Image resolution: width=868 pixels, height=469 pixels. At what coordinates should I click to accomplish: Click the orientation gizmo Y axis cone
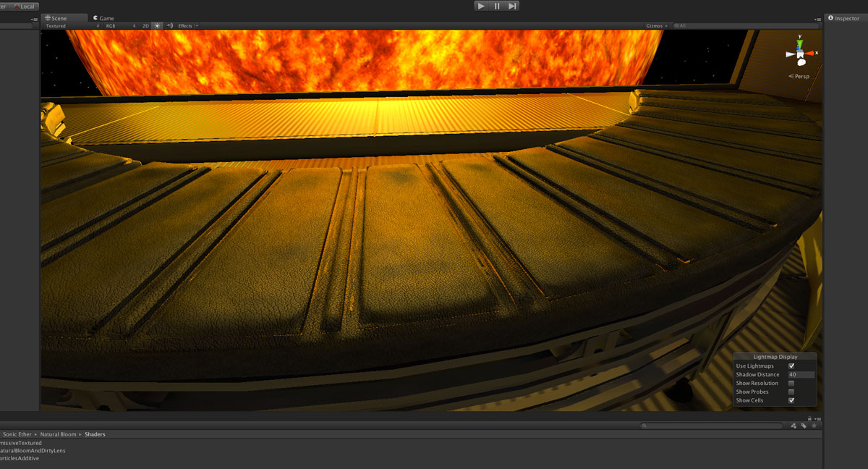[x=799, y=41]
